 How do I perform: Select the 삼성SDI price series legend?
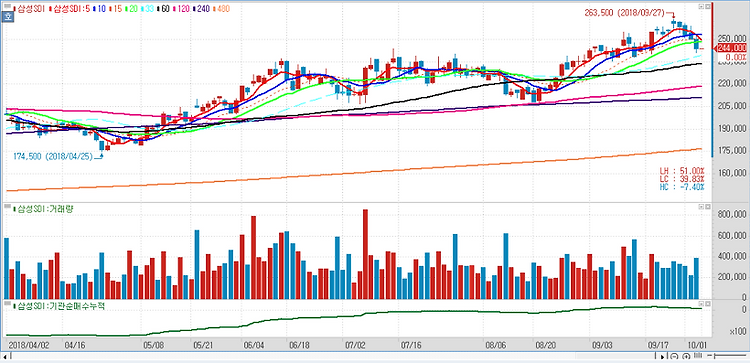[29, 9]
